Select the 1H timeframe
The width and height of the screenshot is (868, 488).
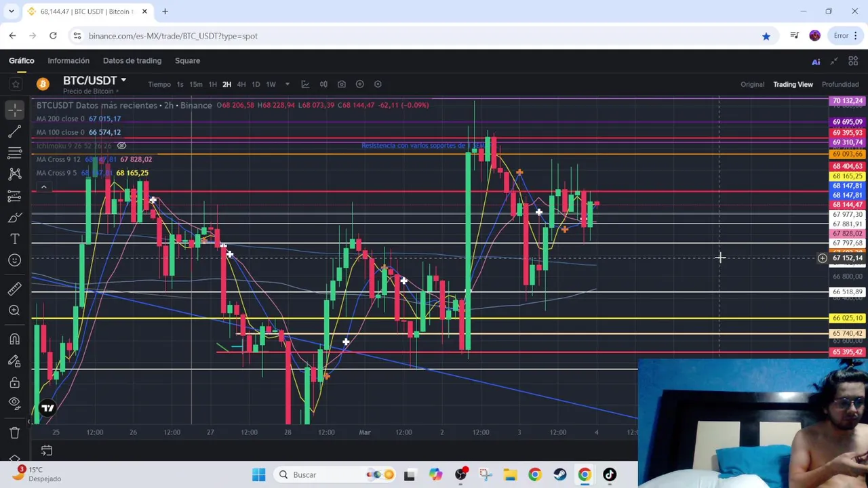[x=212, y=84]
